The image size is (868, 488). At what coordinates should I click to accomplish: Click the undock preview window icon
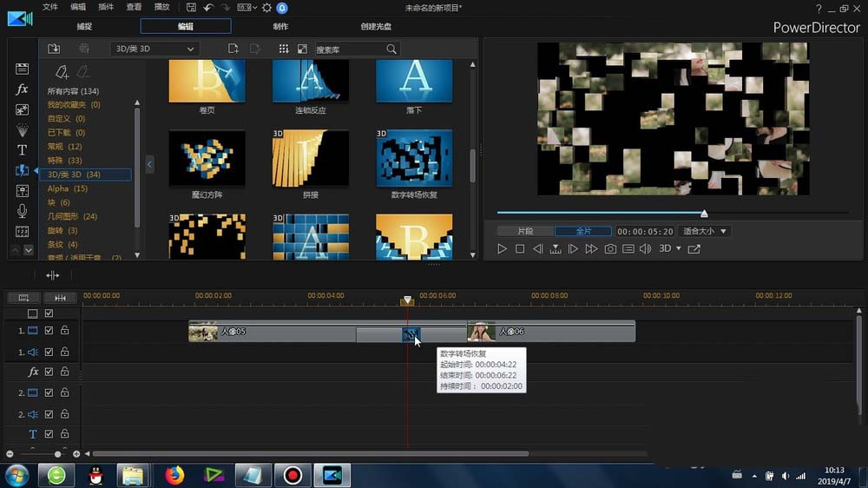click(x=694, y=249)
